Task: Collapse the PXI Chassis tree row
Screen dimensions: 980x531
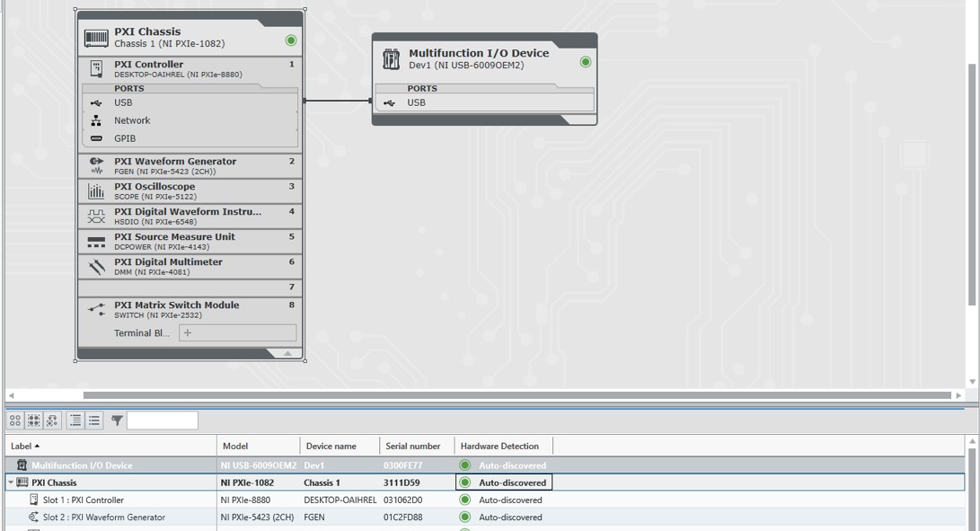Action: tap(11, 482)
